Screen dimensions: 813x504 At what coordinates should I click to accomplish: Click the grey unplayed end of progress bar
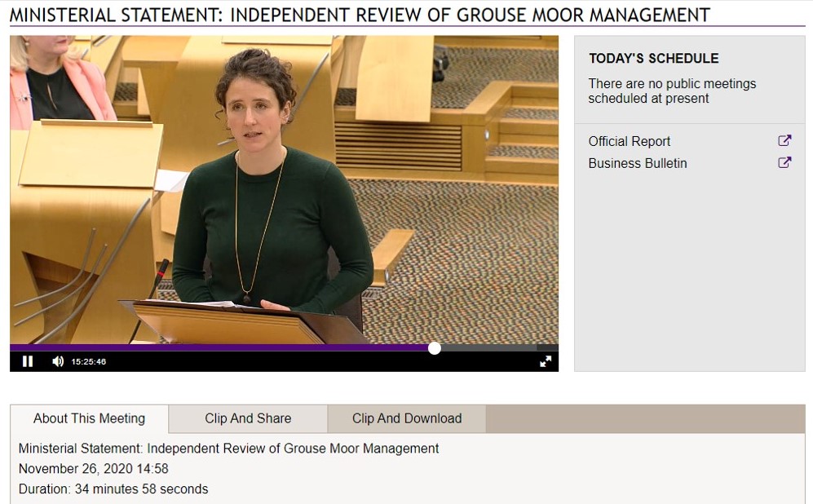[497, 348]
